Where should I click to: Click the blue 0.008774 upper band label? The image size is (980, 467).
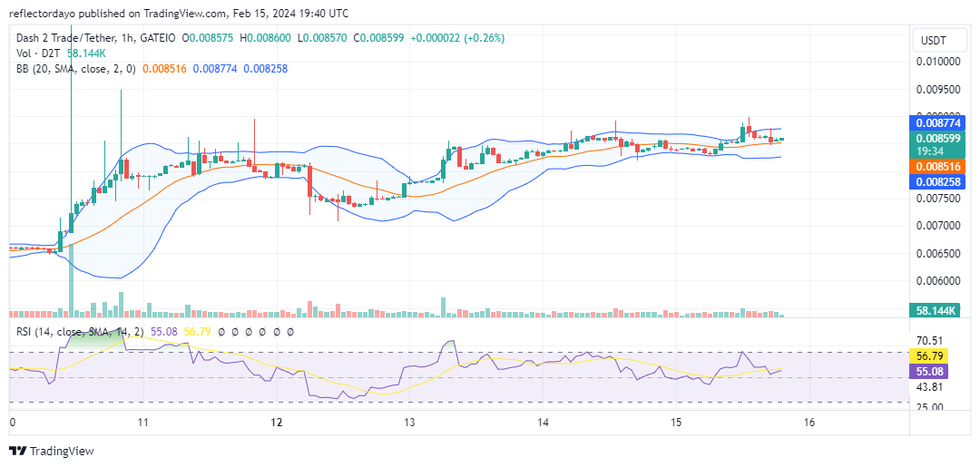[938, 122]
